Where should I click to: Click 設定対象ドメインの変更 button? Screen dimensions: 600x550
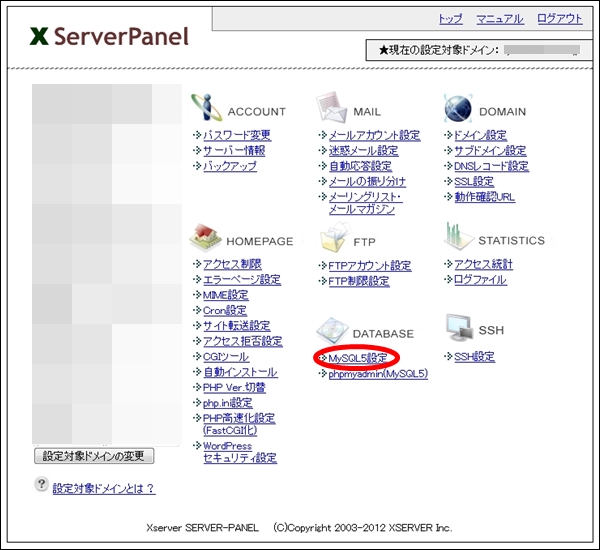pyautogui.click(x=94, y=456)
